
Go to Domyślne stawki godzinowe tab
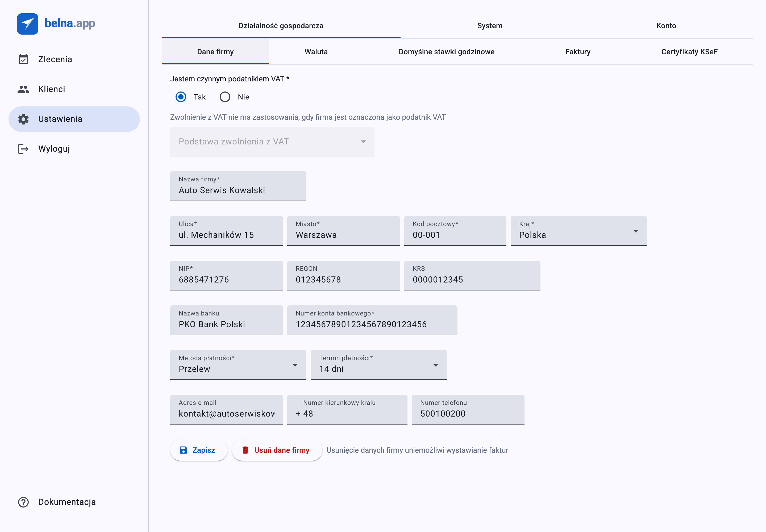(x=446, y=52)
